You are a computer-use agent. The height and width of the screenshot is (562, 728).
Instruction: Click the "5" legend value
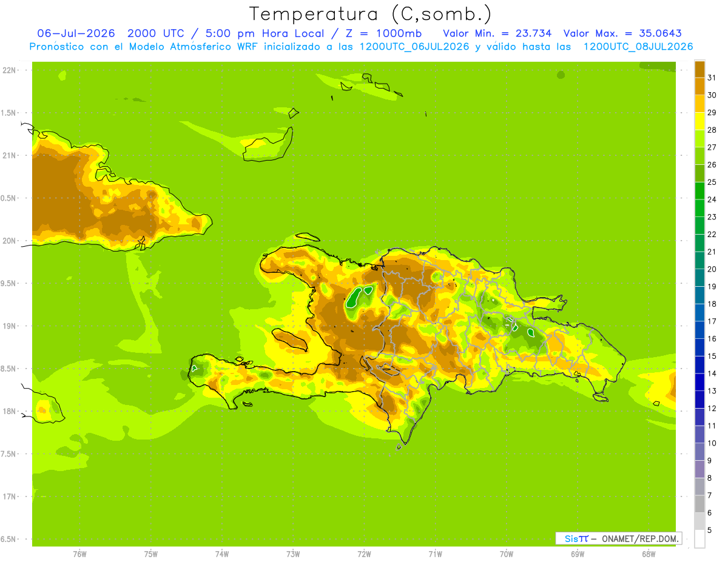[x=710, y=530]
